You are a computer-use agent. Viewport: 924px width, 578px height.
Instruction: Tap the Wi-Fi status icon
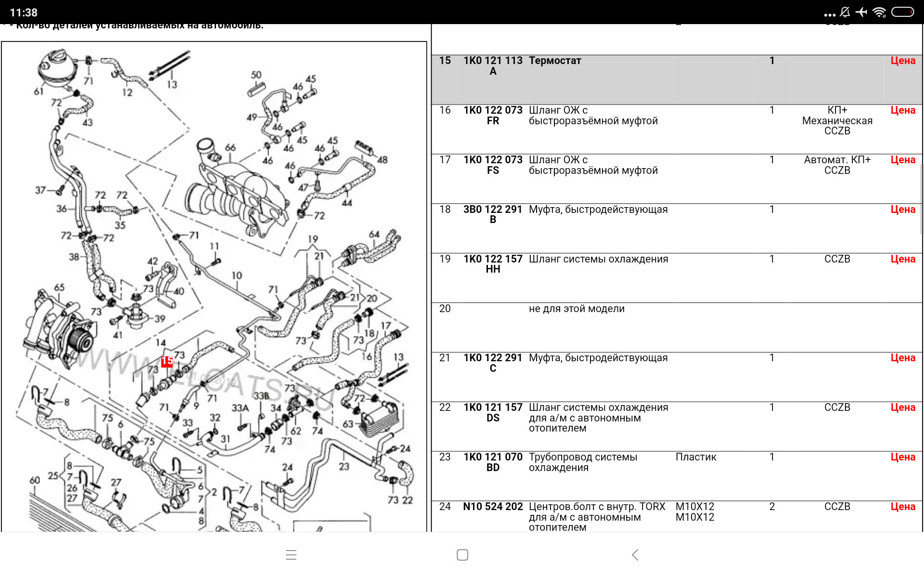point(879,12)
